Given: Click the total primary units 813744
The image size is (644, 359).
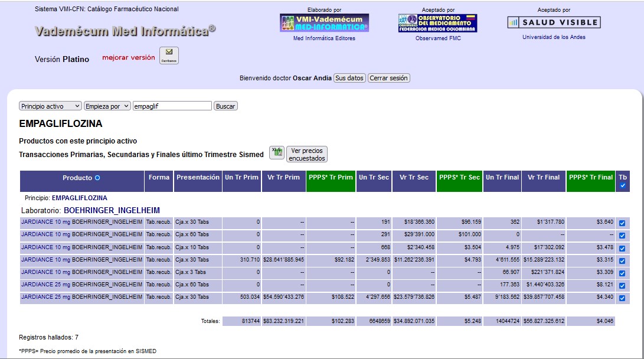Looking at the screenshot, I should click(x=250, y=321).
